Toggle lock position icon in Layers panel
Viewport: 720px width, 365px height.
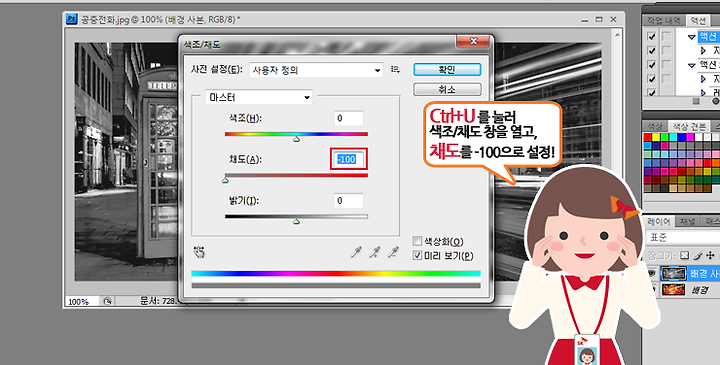(x=710, y=255)
